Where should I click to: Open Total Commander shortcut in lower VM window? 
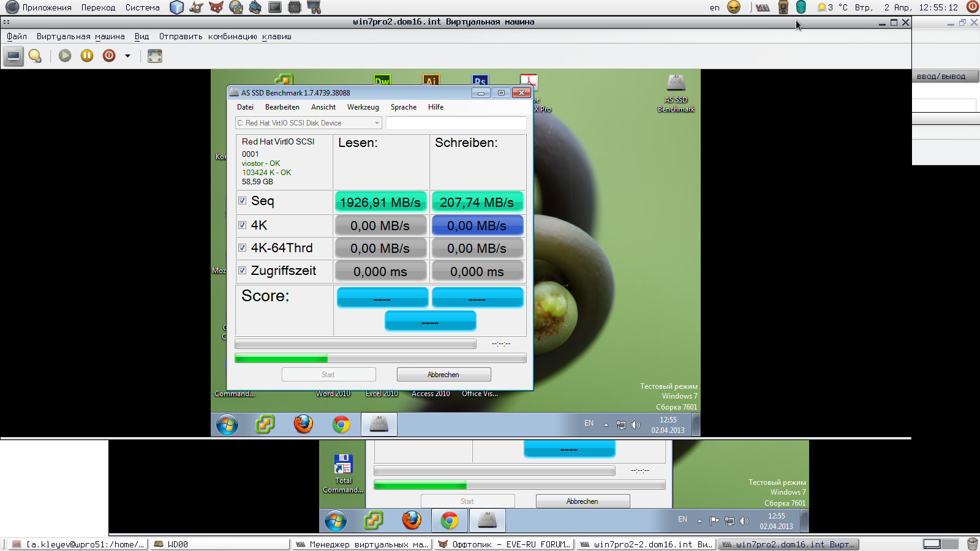point(343,474)
